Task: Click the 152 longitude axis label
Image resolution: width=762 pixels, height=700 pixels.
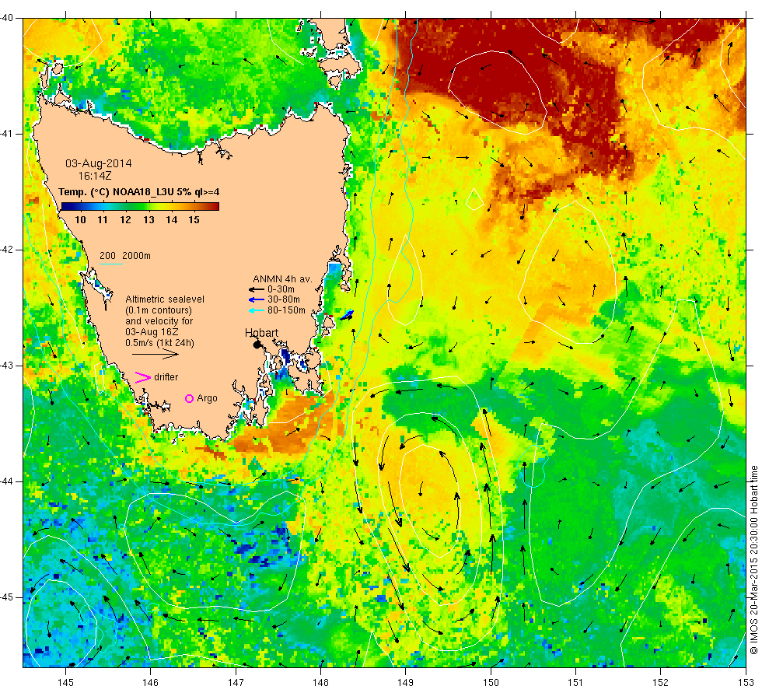Action: pyautogui.click(x=660, y=683)
